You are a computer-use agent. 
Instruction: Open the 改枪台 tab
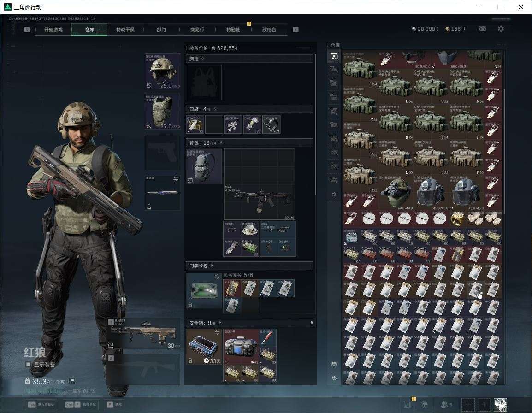pyautogui.click(x=269, y=29)
